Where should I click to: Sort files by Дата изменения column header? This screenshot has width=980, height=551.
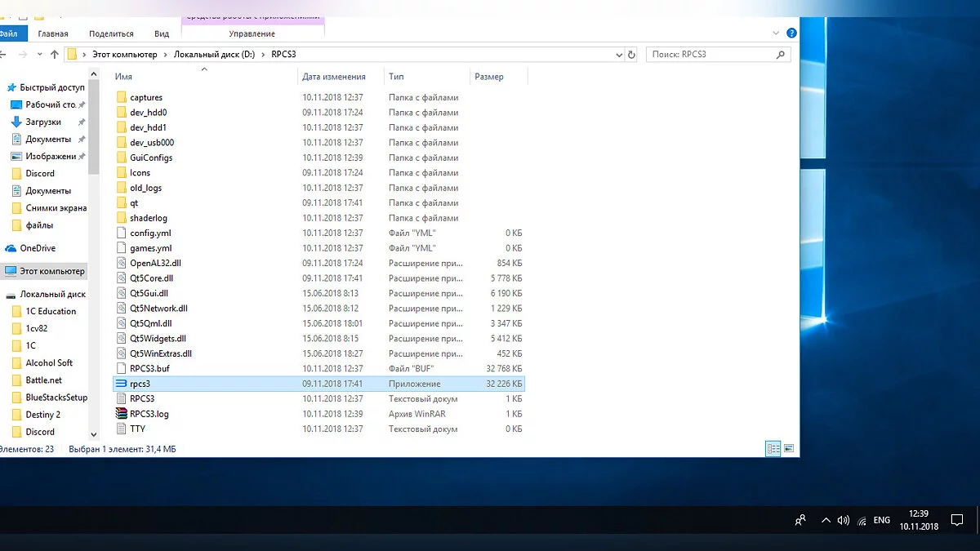click(x=333, y=77)
